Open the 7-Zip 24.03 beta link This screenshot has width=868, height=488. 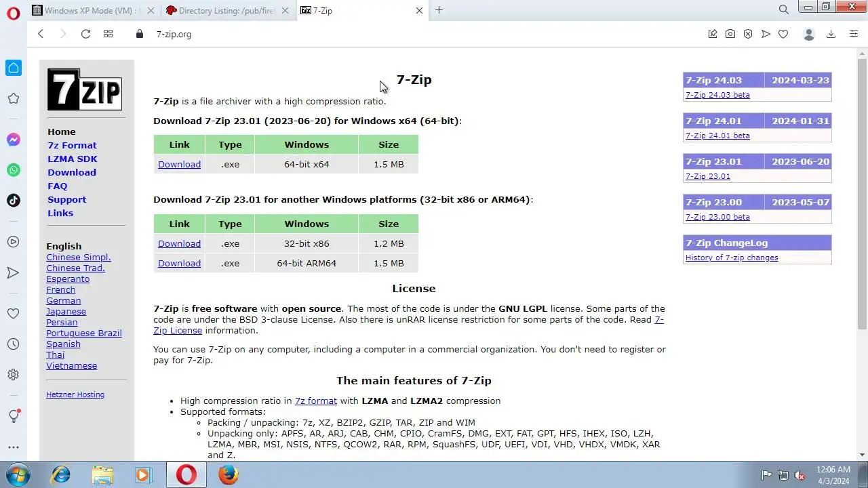tap(717, 95)
